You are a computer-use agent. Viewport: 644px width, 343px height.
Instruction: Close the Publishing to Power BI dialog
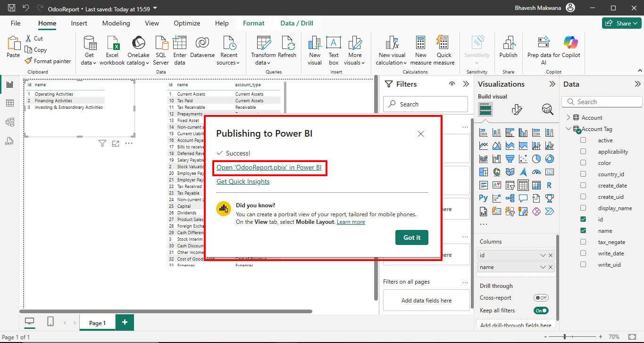pos(421,134)
